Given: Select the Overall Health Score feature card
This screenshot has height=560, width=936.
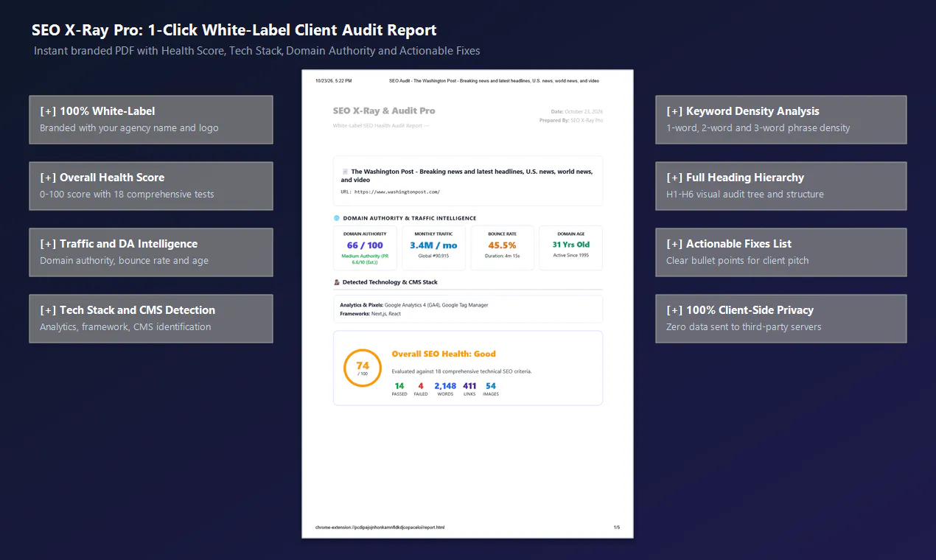Looking at the screenshot, I should [x=151, y=186].
